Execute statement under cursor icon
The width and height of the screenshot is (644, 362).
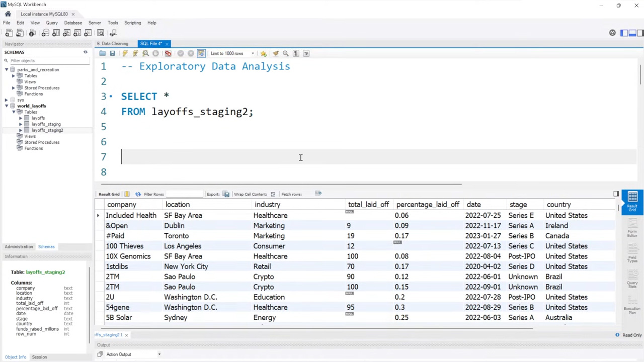[135, 53]
